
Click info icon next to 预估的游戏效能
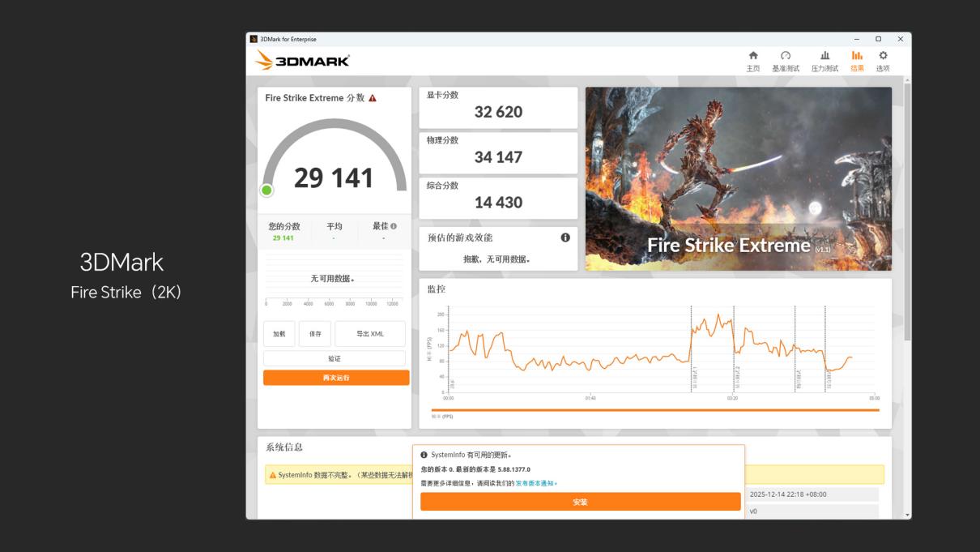[x=565, y=237]
